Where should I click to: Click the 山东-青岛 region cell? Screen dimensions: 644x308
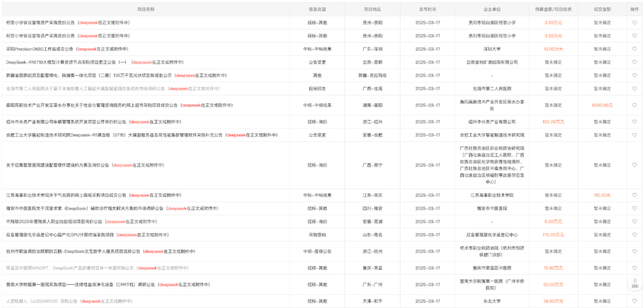pos(372,235)
